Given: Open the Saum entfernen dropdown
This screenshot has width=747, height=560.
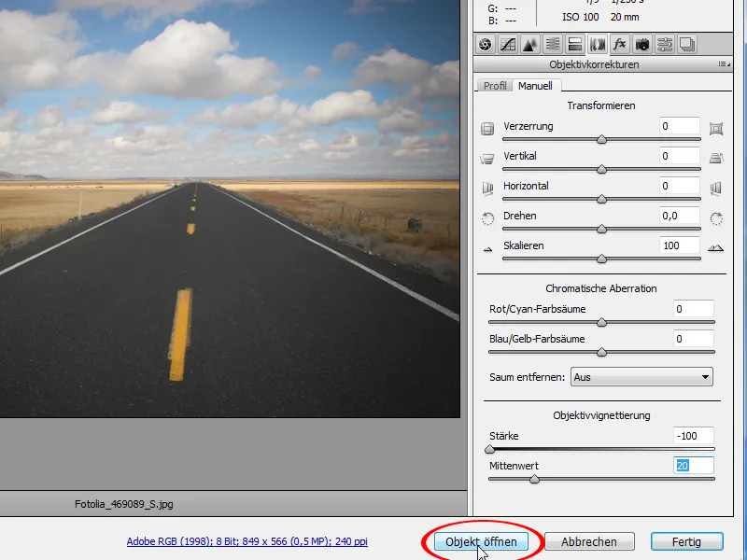Looking at the screenshot, I should [641, 377].
